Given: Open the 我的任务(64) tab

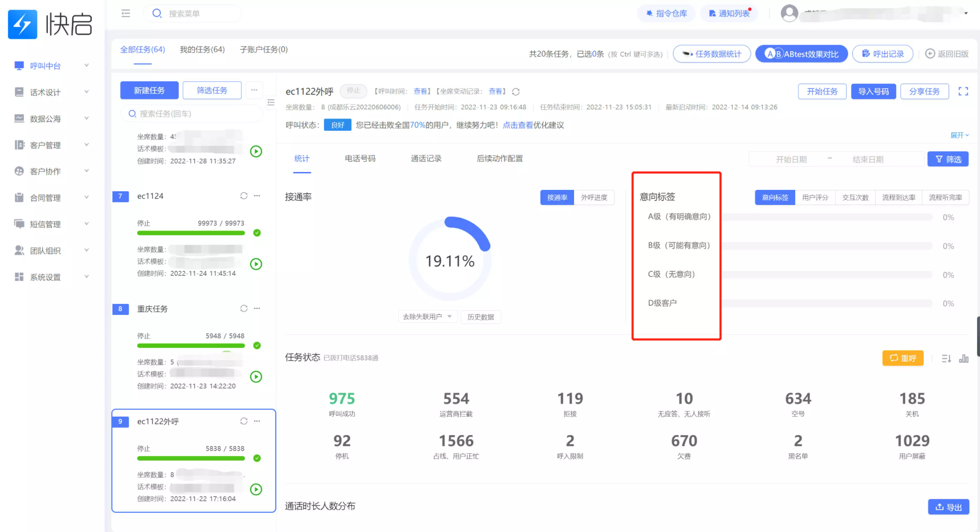Looking at the screenshot, I should click(202, 50).
